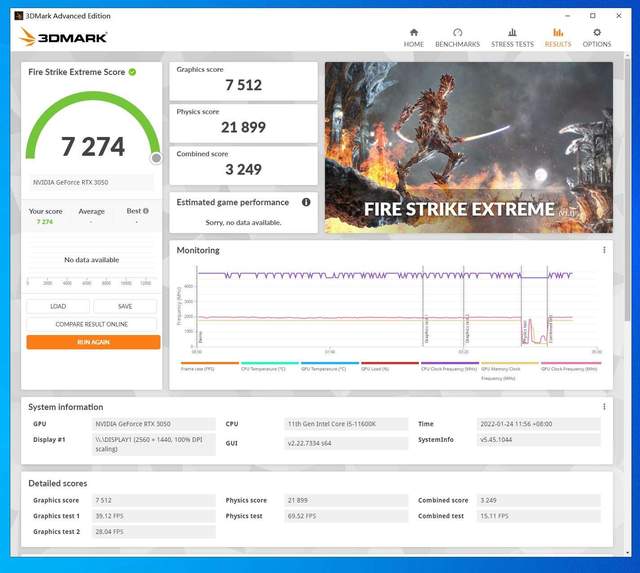640x573 pixels.
Task: Click the 3DMark logo
Action: tap(63, 37)
